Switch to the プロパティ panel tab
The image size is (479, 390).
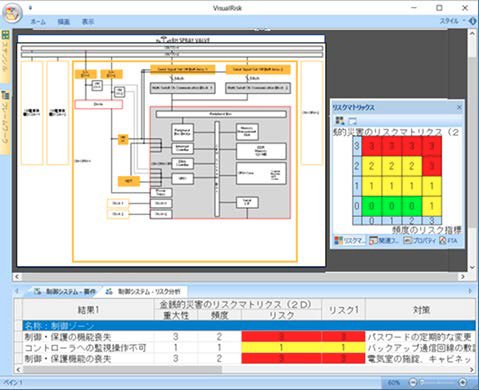point(420,240)
